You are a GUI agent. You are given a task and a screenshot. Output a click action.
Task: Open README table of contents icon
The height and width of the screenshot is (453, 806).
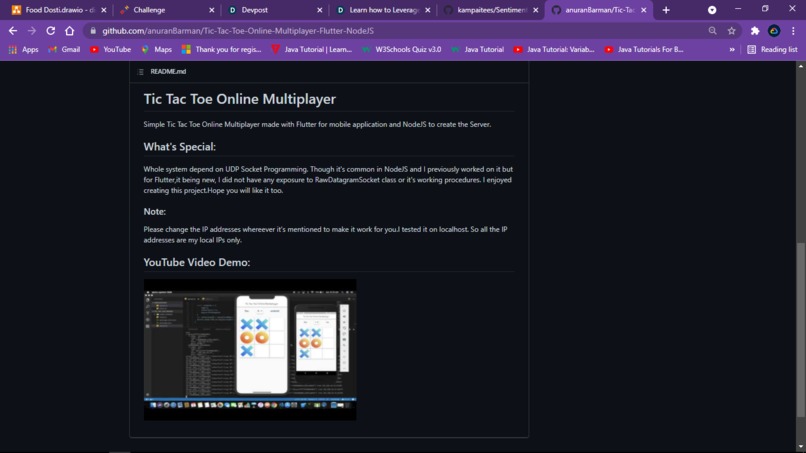141,71
